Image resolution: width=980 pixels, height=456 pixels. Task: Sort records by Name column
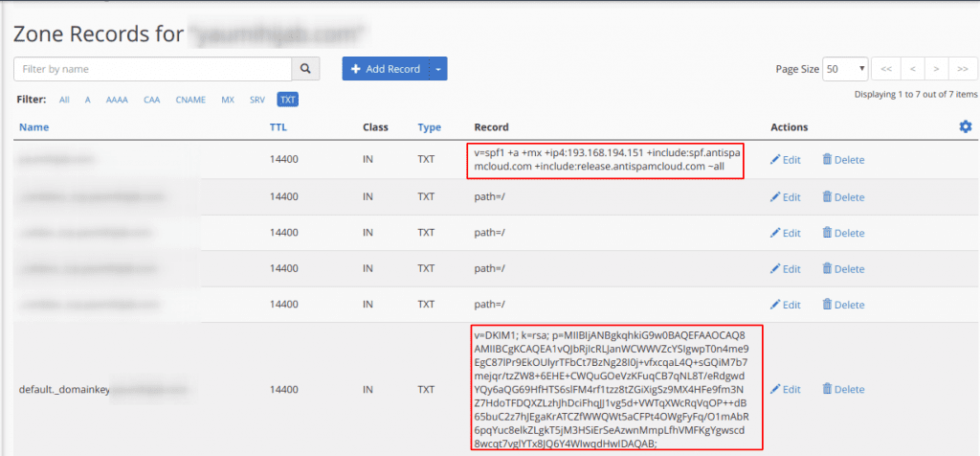point(33,127)
